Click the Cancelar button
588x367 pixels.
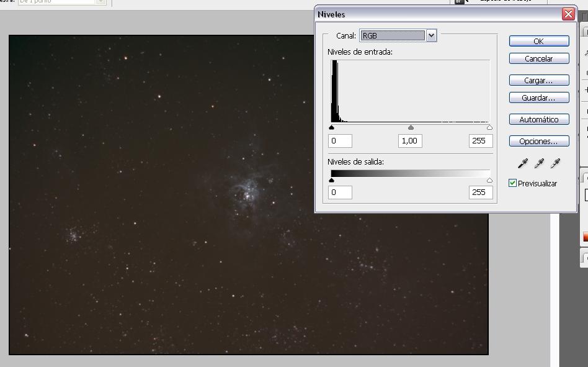pos(539,58)
